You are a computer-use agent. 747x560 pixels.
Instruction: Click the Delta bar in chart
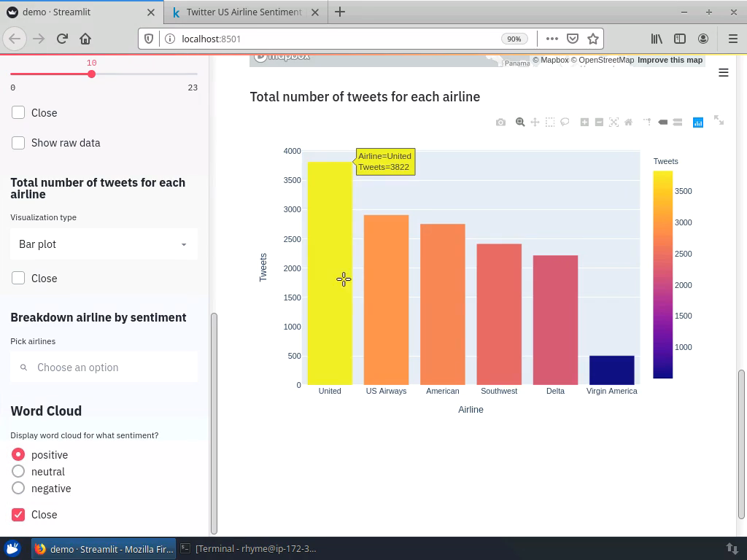point(555,320)
